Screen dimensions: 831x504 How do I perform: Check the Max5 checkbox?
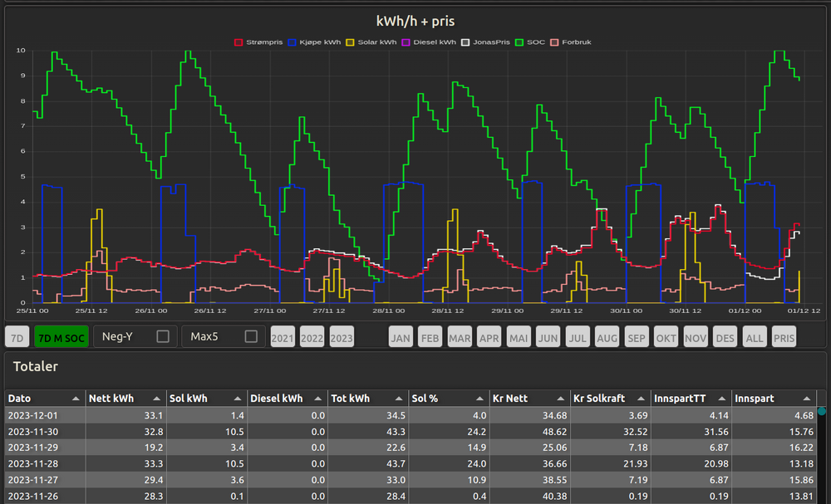pos(251,336)
